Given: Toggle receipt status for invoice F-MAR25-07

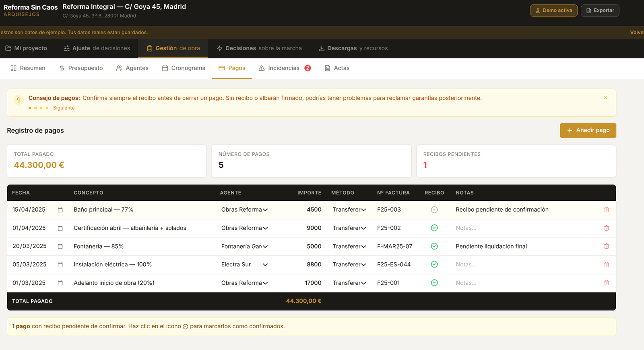Looking at the screenshot, I should pos(434,246).
